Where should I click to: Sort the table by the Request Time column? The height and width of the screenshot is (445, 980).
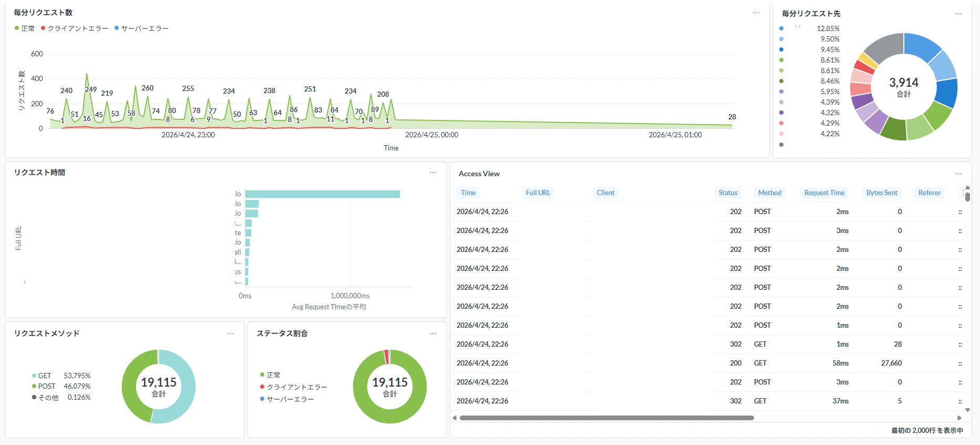824,193
